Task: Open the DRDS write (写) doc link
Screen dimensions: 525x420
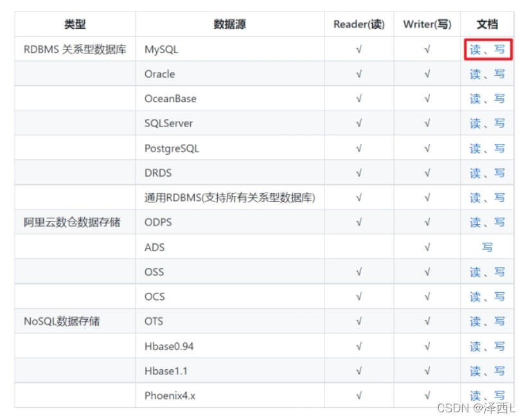Action: coord(499,173)
